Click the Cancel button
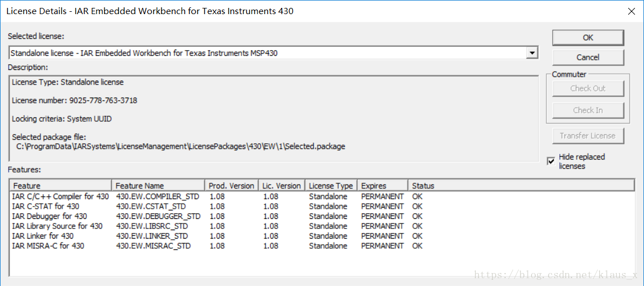644x286 pixels. (588, 58)
